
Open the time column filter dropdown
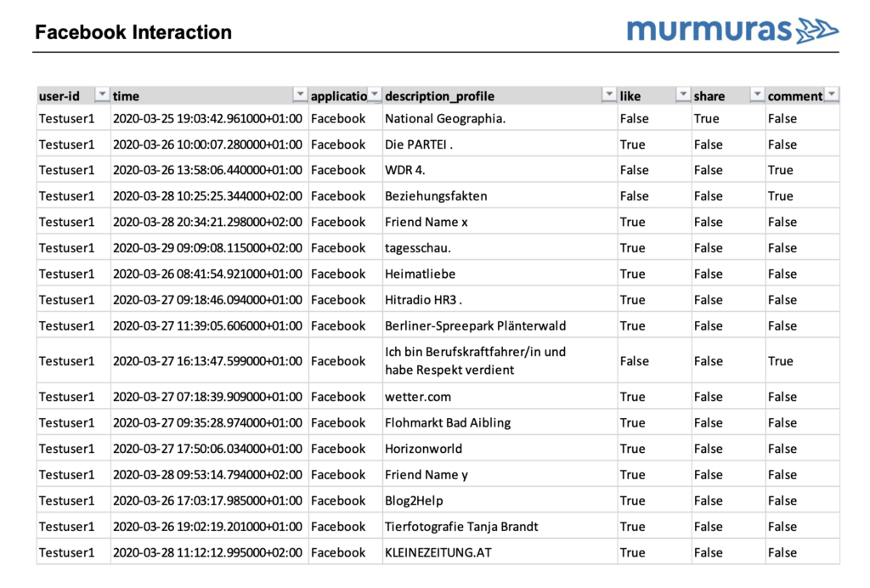(x=300, y=95)
